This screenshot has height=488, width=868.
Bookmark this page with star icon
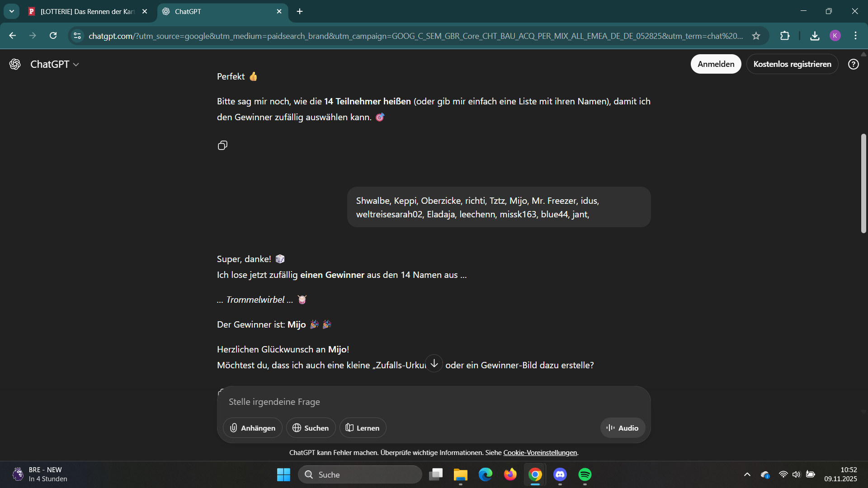click(756, 36)
